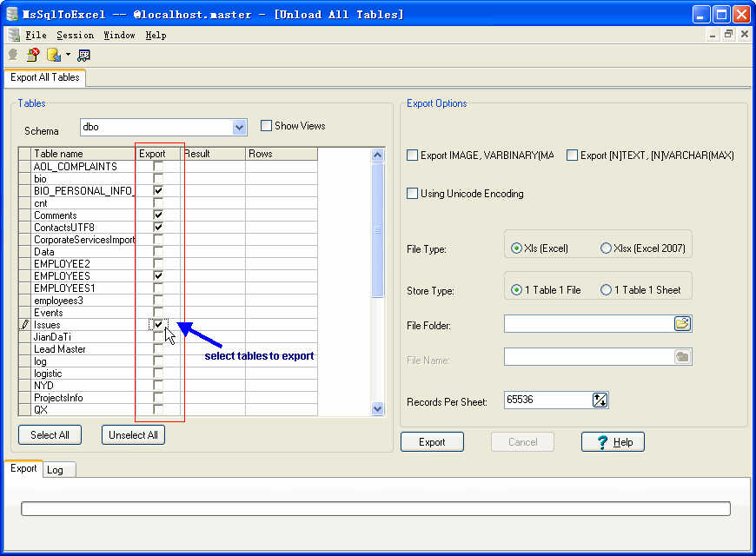Click the Table name column header
The width and height of the screenshot is (756, 556).
pos(83,154)
